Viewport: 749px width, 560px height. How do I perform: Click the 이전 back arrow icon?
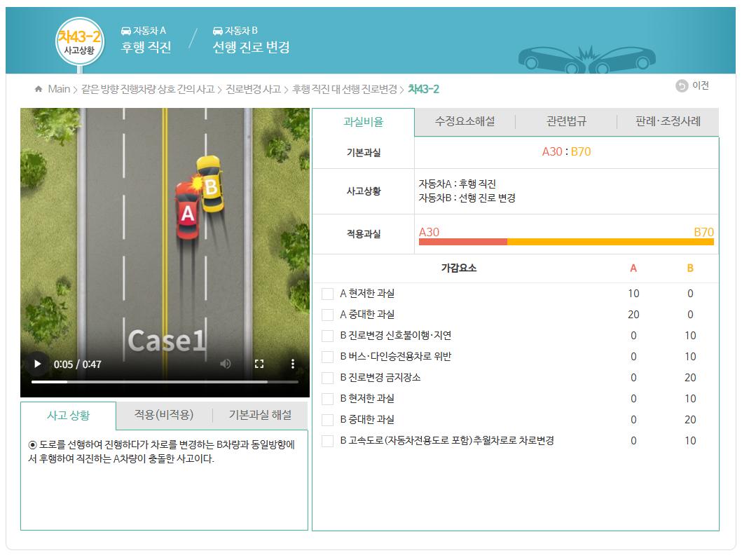click(682, 86)
